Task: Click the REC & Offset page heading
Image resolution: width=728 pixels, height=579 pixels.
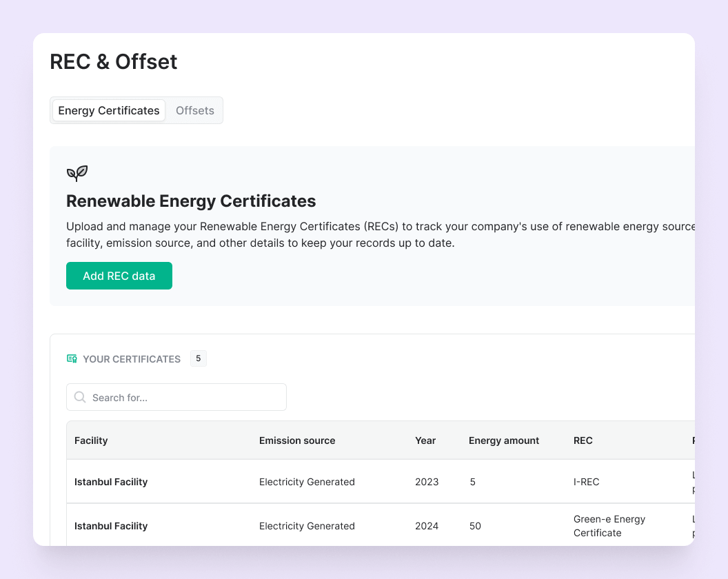Action: coord(114,61)
